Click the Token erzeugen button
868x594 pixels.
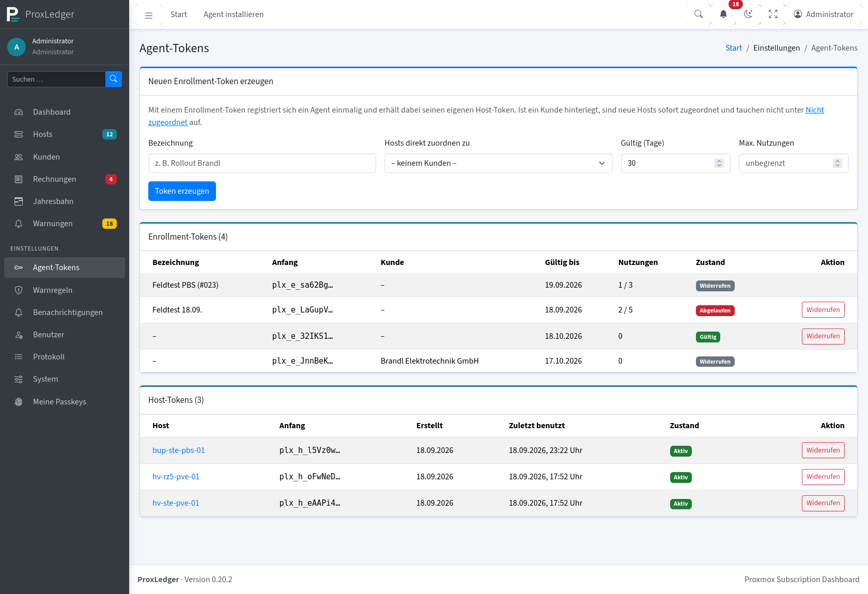pos(182,191)
